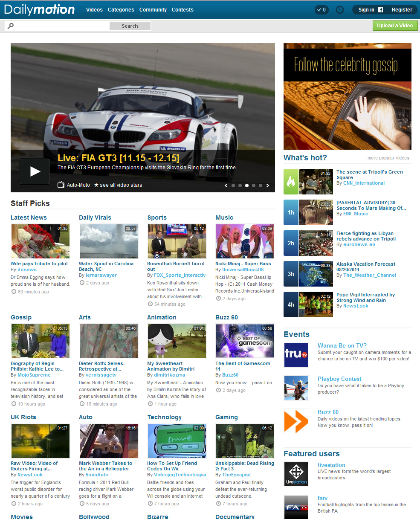Open Dead Rising 2 video thumbnail
This screenshot has height=519, width=420.
[245, 441]
